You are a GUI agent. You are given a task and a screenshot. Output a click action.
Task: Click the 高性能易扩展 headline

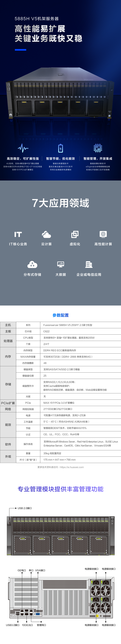click(40, 29)
